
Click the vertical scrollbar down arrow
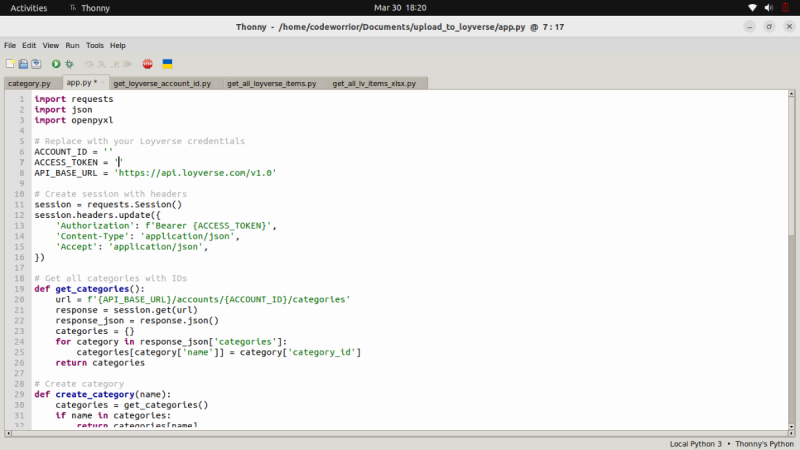pos(791,427)
